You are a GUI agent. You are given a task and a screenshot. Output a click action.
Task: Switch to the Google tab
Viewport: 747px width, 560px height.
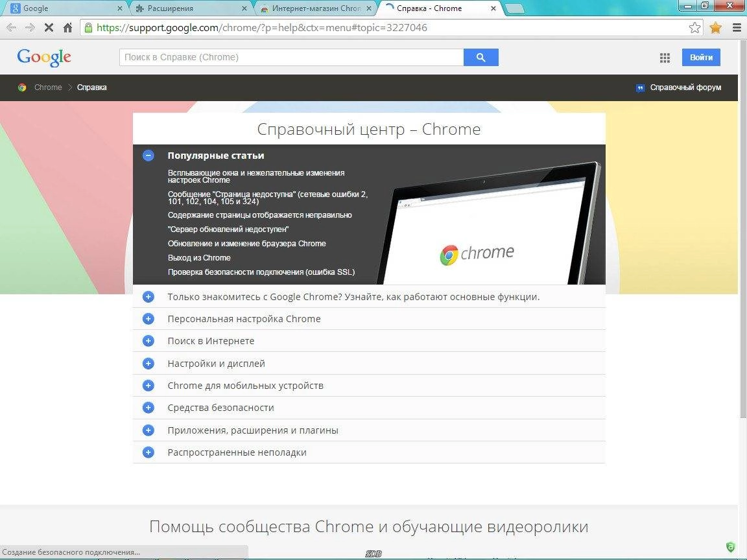tap(67, 8)
